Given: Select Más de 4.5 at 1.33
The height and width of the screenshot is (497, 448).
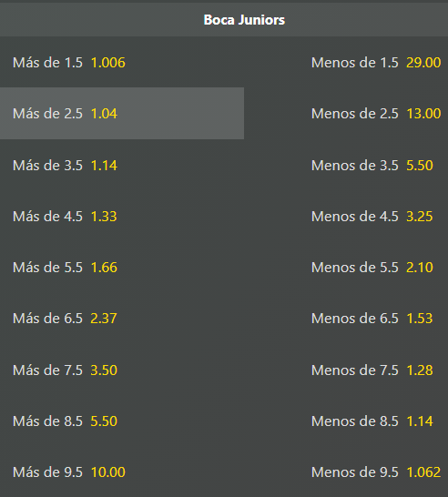Looking at the screenshot, I should pyautogui.click(x=122, y=216).
